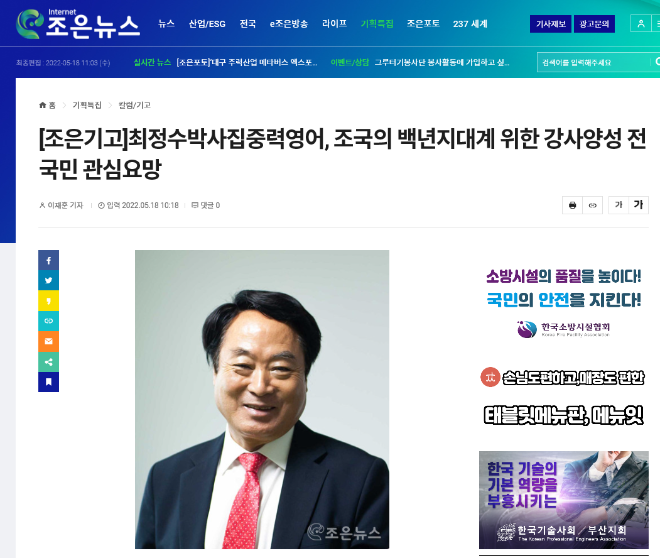
Task: Share article on Facebook icon
Action: pyautogui.click(x=48, y=260)
